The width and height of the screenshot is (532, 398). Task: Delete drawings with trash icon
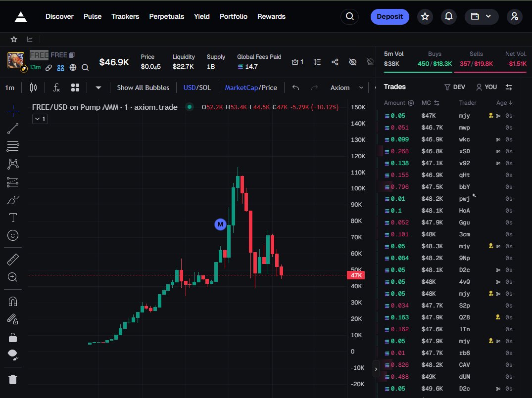pyautogui.click(x=13, y=379)
